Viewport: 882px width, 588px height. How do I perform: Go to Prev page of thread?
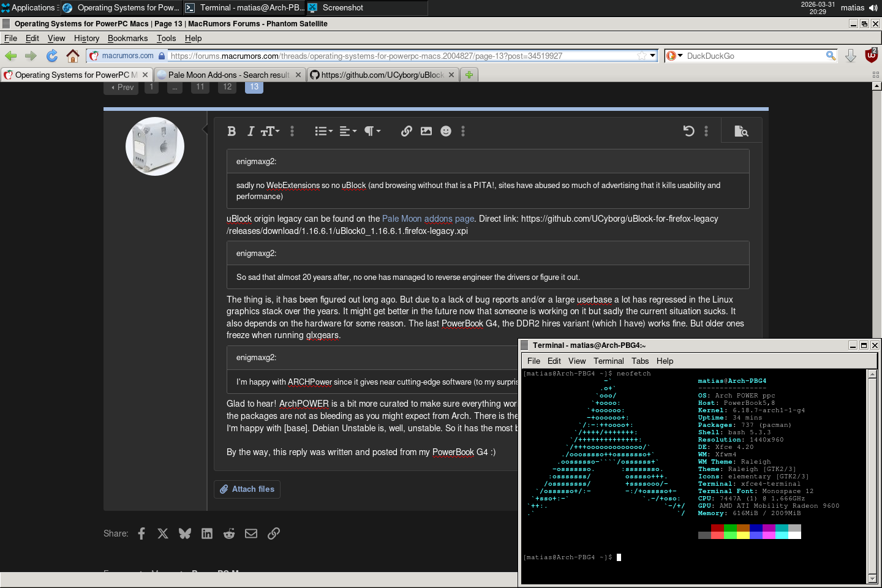123,88
